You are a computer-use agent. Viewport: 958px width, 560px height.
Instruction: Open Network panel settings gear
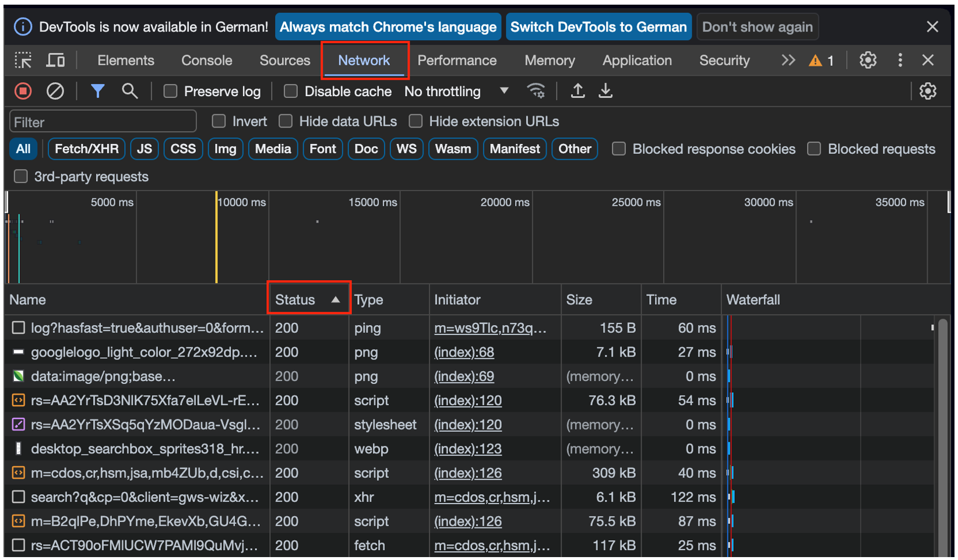928,91
